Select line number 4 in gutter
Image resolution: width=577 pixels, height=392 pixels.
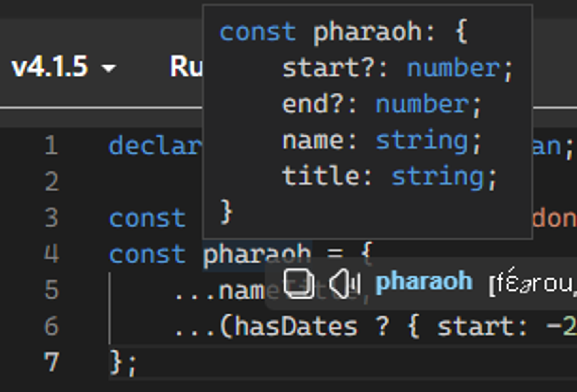[52, 254]
